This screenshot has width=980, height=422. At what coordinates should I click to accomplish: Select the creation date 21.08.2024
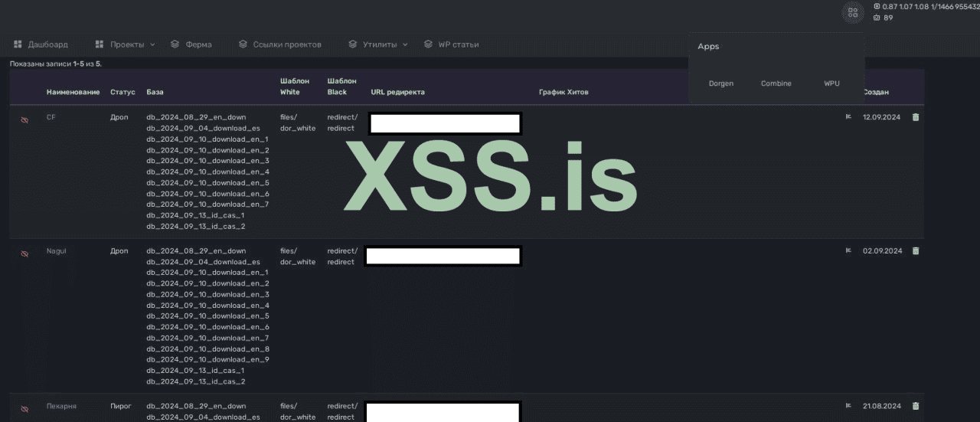[882, 406]
